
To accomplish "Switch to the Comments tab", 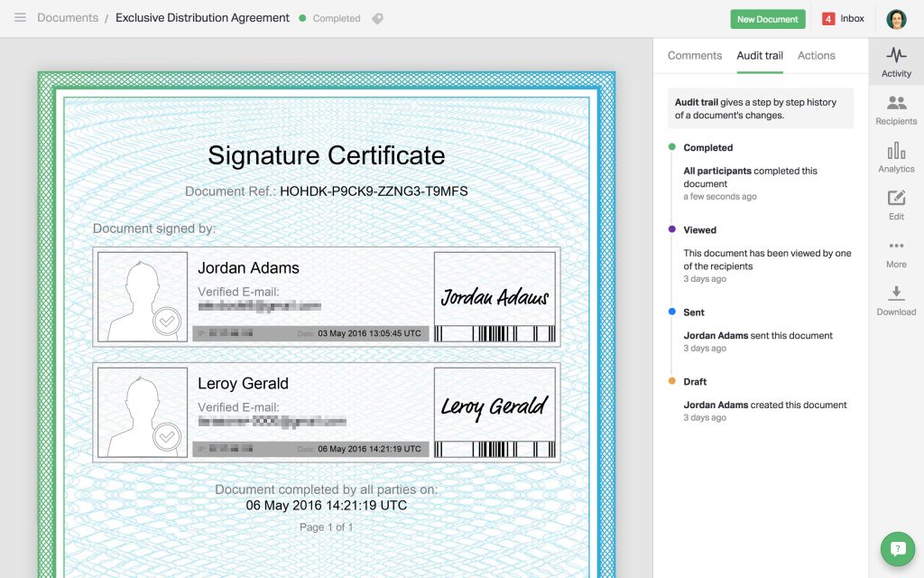I will tap(694, 55).
